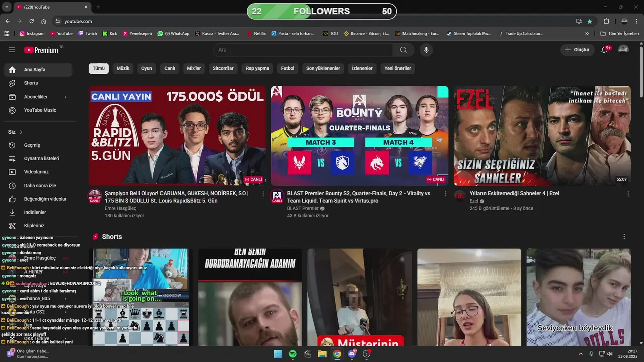Open the account avatar menu
The width and height of the screenshot is (644, 362).
(x=623, y=49)
